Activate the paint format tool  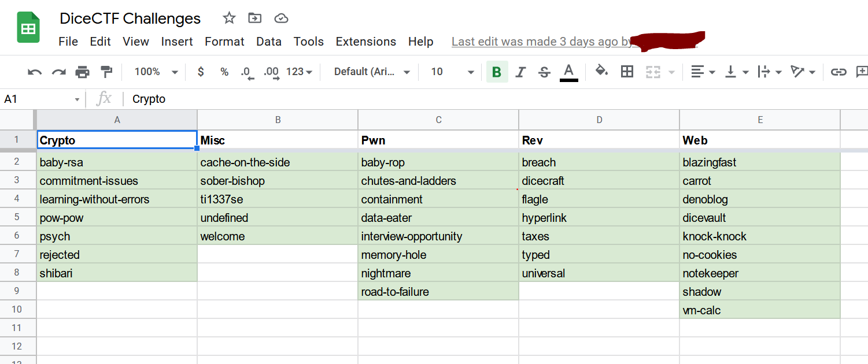point(106,72)
